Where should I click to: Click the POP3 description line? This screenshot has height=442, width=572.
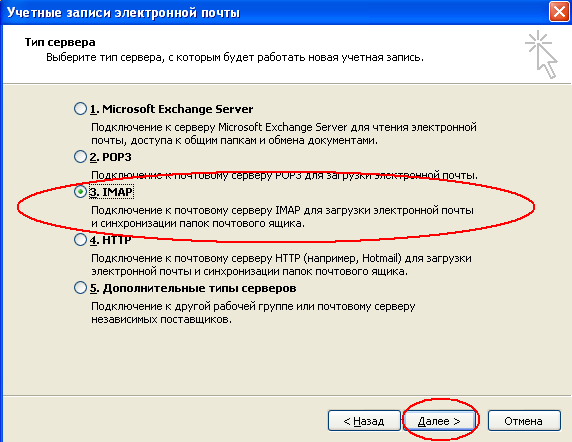(x=284, y=175)
